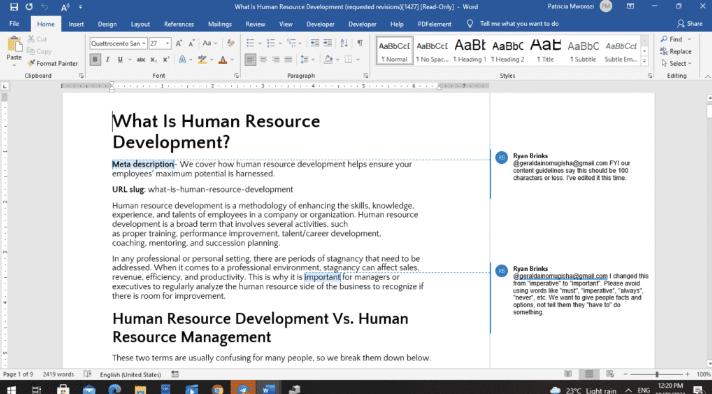The width and height of the screenshot is (712, 394).
Task: Apply superscript formatting
Action: [166, 59]
